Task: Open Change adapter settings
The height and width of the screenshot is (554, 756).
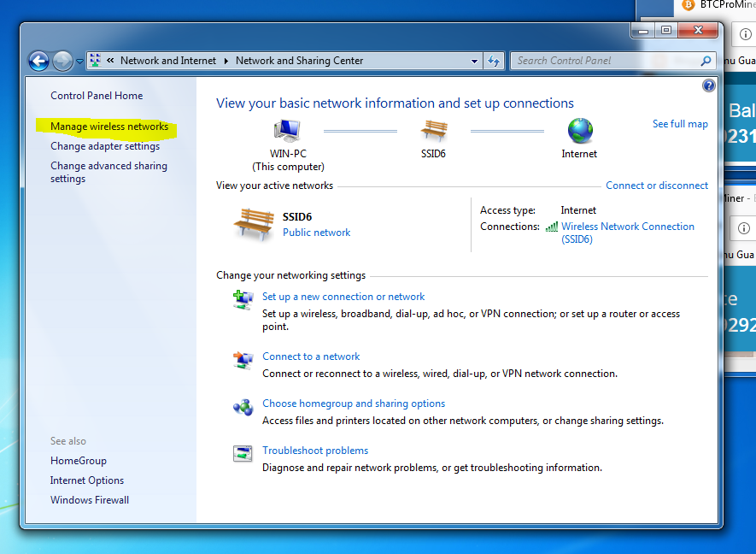Action: pyautogui.click(x=105, y=146)
